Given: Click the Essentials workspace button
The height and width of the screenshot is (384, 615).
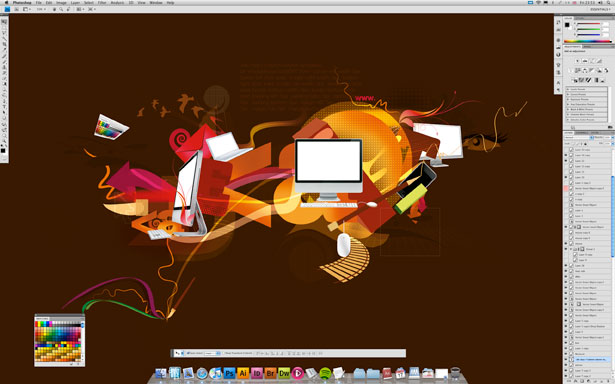Looking at the screenshot, I should 600,9.
